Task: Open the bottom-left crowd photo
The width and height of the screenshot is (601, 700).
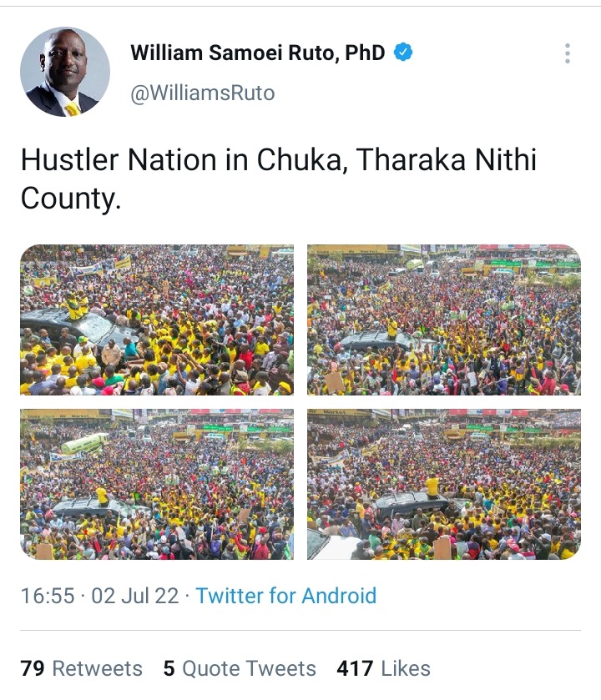Action: point(157,484)
